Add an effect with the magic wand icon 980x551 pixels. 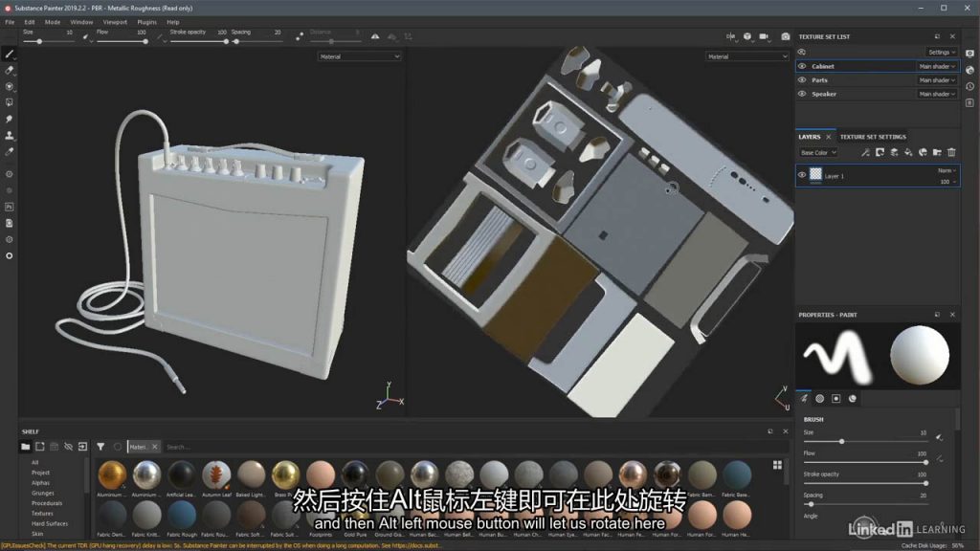tap(865, 152)
